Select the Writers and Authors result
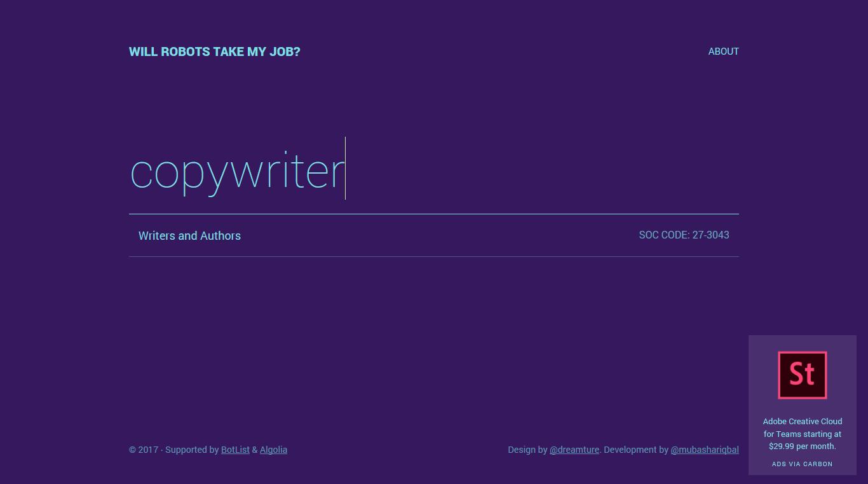The width and height of the screenshot is (868, 484). coord(189,236)
